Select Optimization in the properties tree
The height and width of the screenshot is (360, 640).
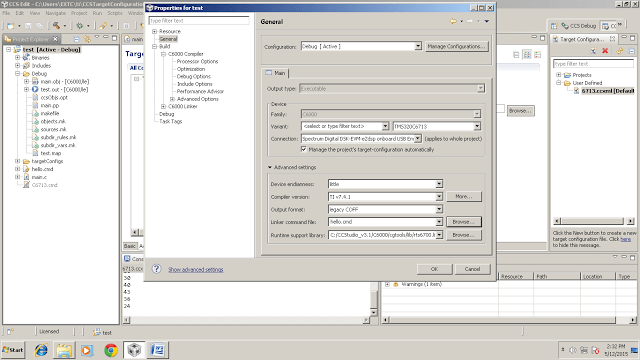pyautogui.click(x=191, y=69)
